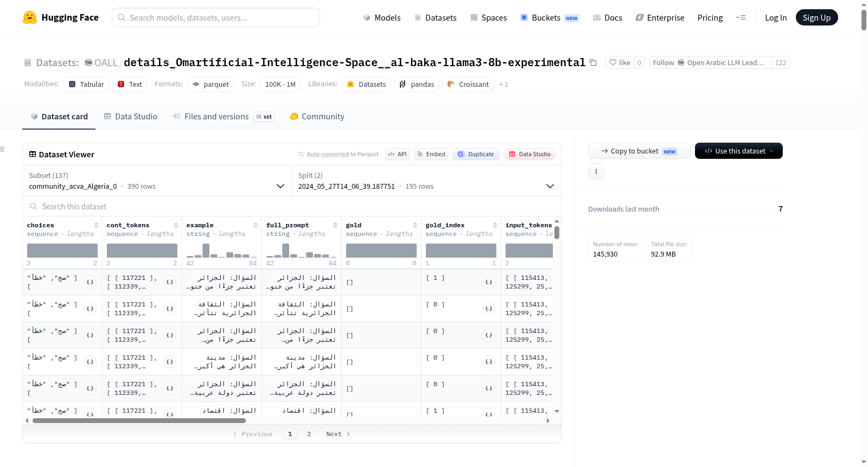Click the Tabular modality tag
The height and width of the screenshot is (467, 868).
coord(86,84)
